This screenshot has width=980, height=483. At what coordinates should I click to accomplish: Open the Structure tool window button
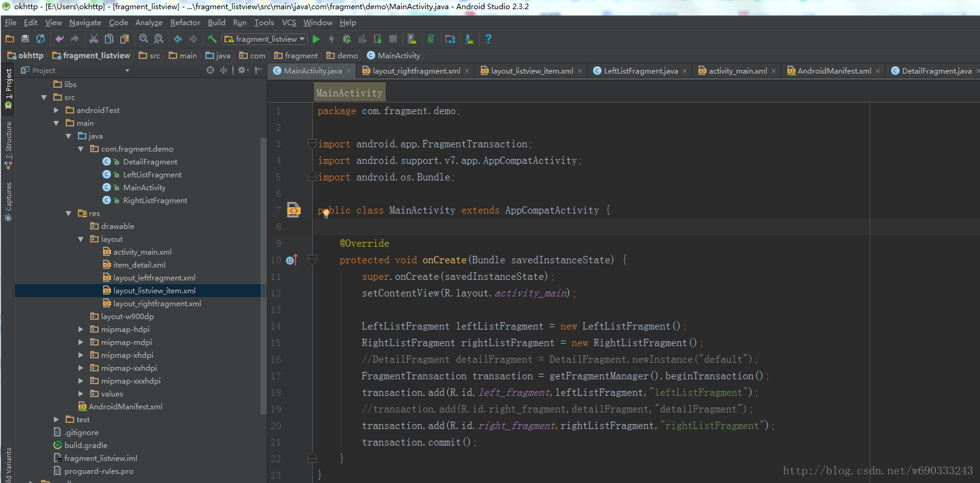coord(9,145)
